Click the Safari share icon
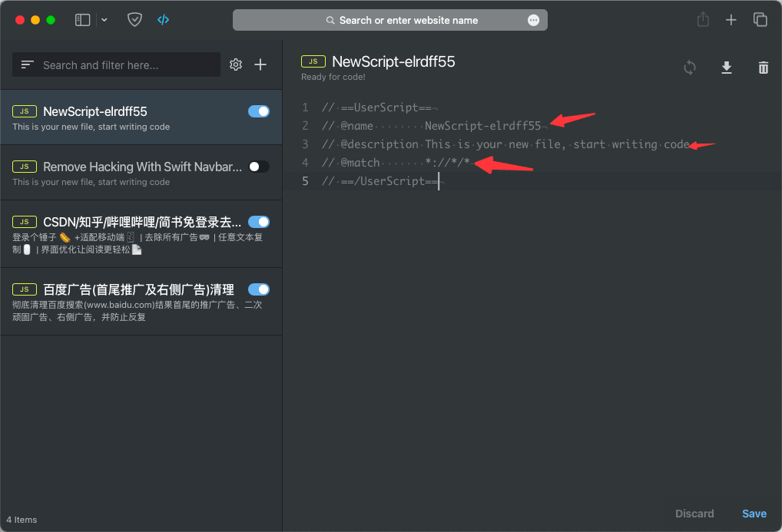Viewport: 782px width, 532px height. [703, 20]
